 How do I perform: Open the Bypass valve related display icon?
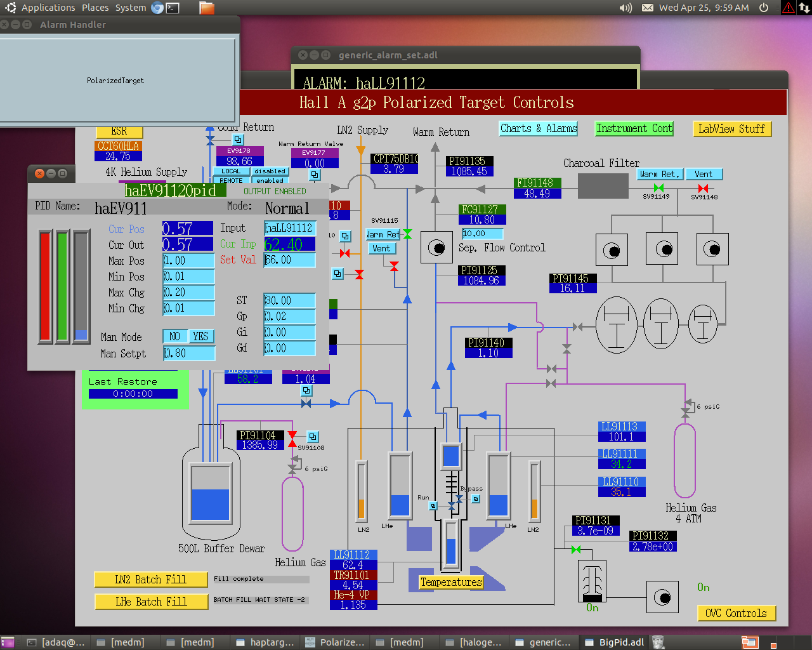(x=476, y=499)
